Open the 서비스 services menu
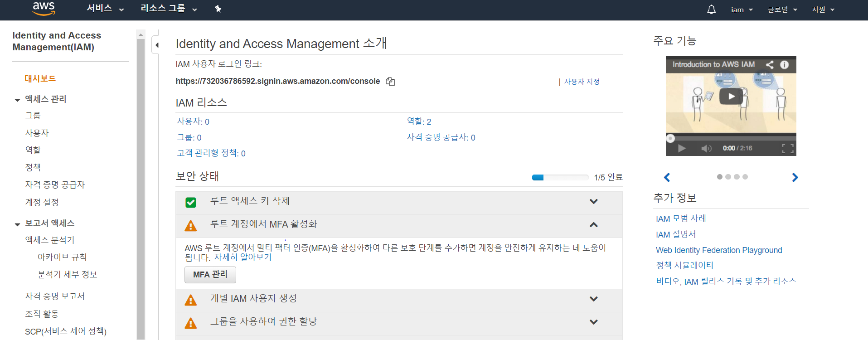The image size is (868, 340). [105, 9]
